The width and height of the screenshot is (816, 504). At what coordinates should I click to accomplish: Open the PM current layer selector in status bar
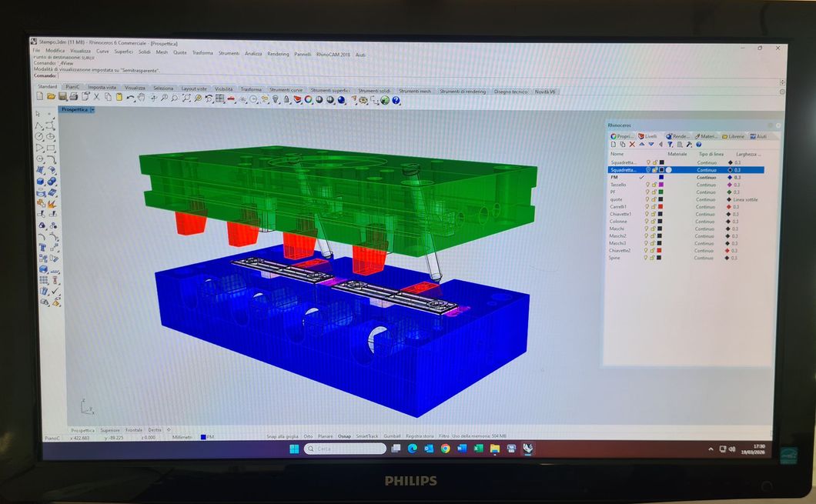(208, 437)
